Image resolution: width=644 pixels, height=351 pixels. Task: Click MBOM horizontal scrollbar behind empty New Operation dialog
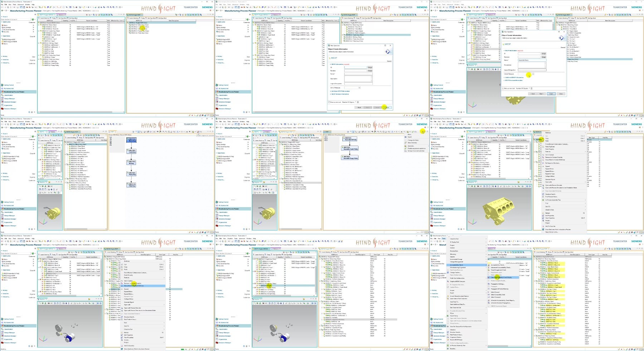point(290,112)
